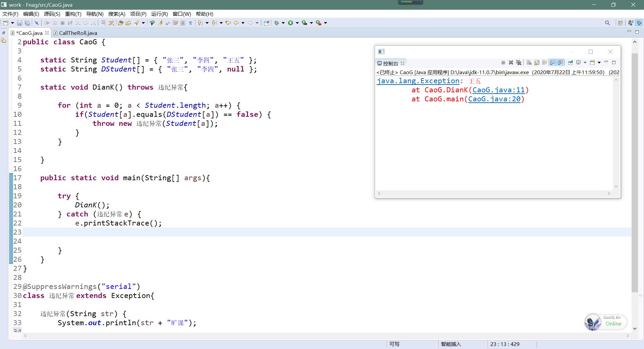644x349 pixels.
Task: Open the New file dropdown arrow
Action: pos(12,23)
